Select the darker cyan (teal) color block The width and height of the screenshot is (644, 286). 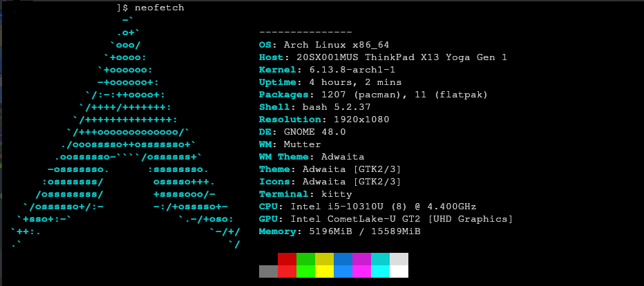click(x=380, y=259)
